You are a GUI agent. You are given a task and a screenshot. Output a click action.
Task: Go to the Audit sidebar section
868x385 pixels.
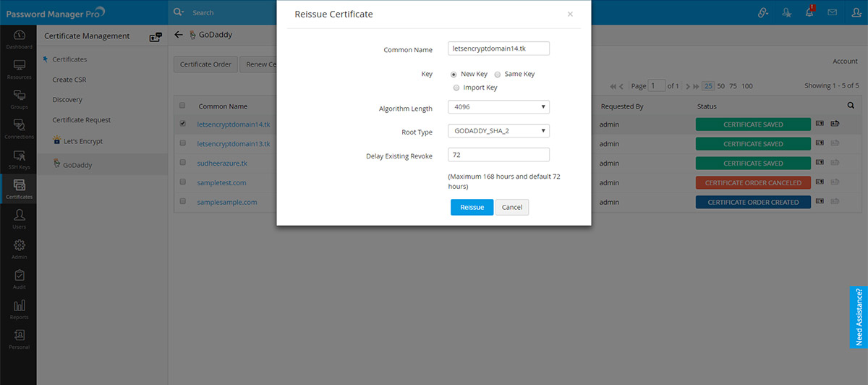click(x=20, y=279)
